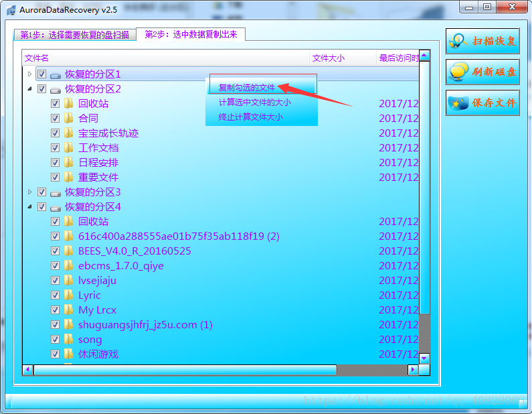Click folder icon next to lvsejiaju

pos(69,280)
